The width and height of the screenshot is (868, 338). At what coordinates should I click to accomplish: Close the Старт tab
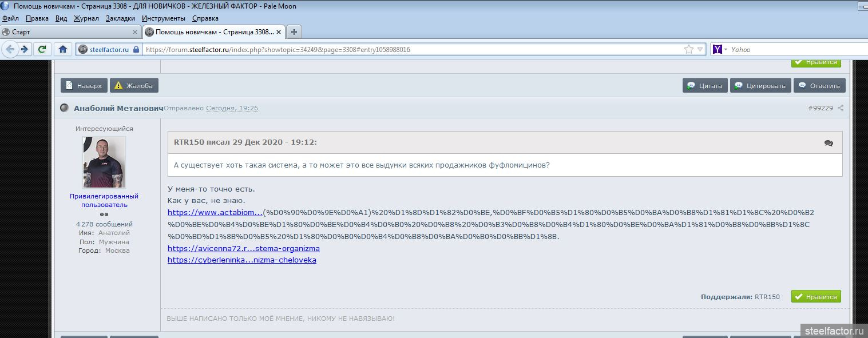[135, 32]
